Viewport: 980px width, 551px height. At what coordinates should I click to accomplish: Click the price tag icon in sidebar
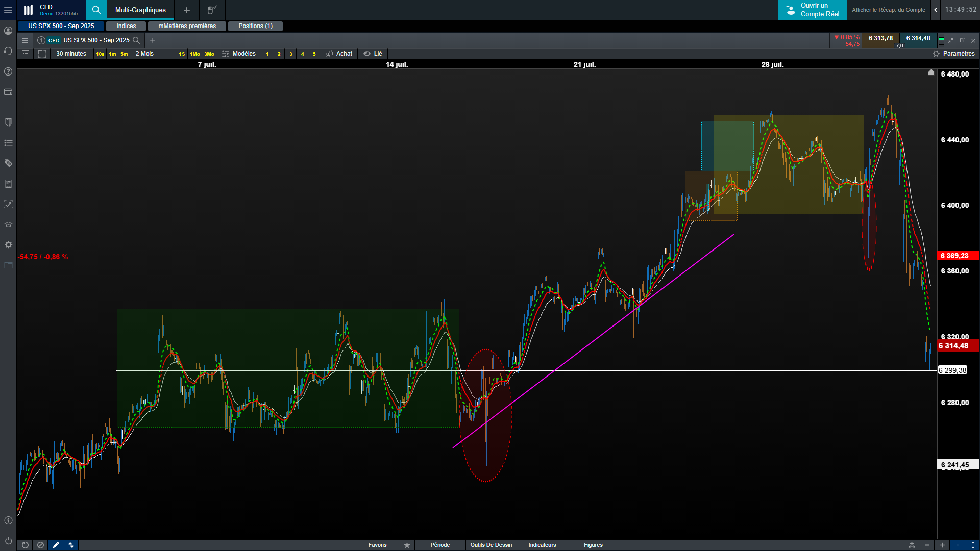pyautogui.click(x=8, y=163)
